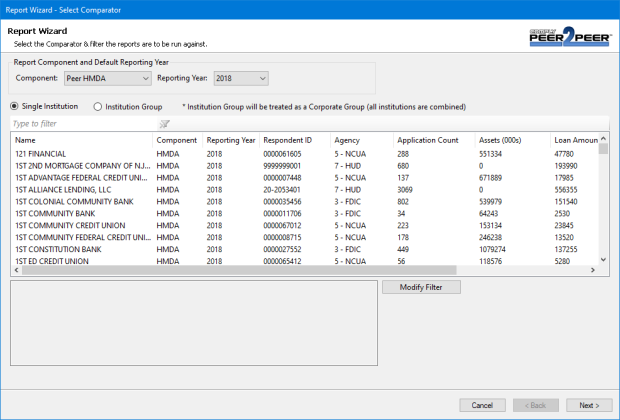This screenshot has height=420, width=620.
Task: Click the Next button
Action: [589, 405]
